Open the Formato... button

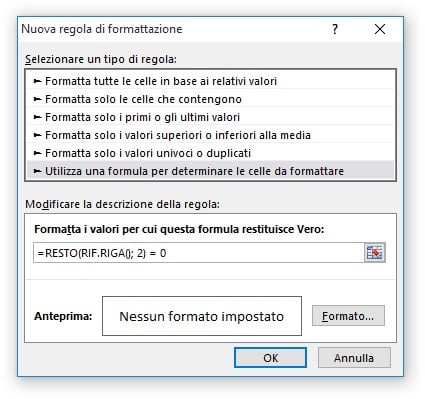pos(348,316)
